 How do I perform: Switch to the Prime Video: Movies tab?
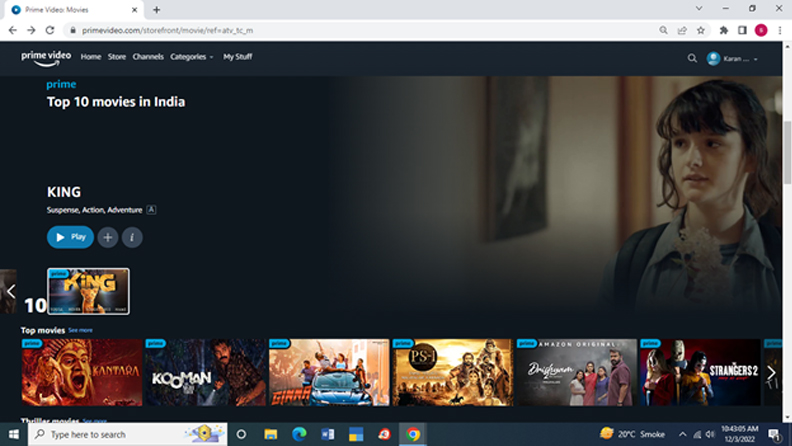click(x=74, y=10)
